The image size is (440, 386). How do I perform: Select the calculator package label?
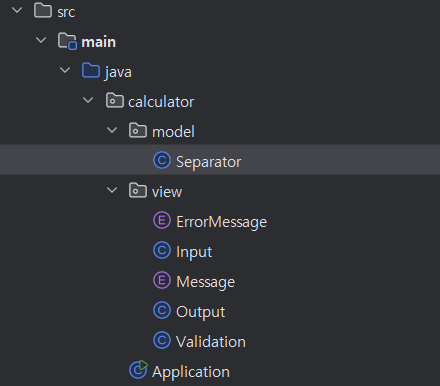(x=161, y=102)
